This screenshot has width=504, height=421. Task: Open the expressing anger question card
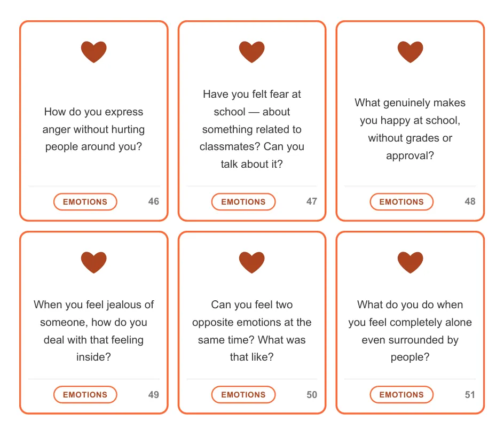[x=93, y=129]
